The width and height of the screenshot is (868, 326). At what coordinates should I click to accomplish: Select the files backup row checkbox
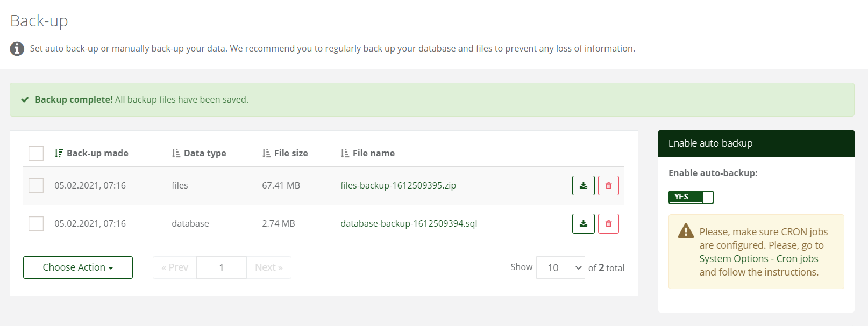pos(36,185)
